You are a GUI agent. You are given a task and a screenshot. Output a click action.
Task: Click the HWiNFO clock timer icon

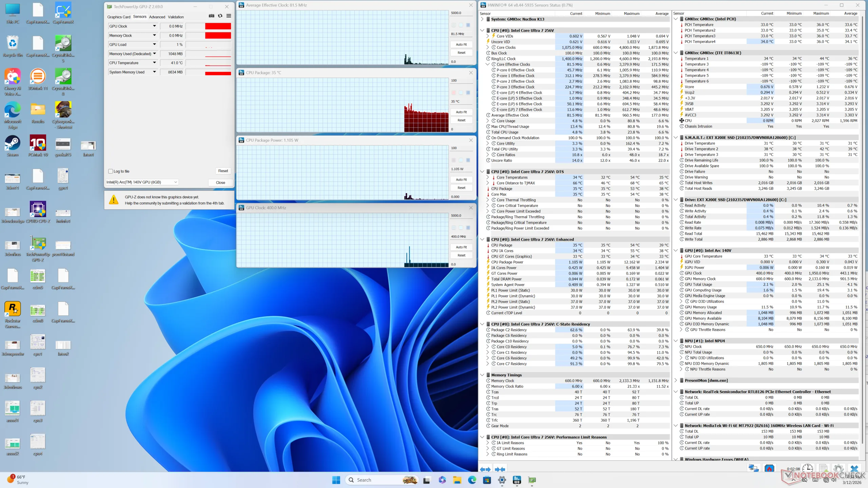808,468
